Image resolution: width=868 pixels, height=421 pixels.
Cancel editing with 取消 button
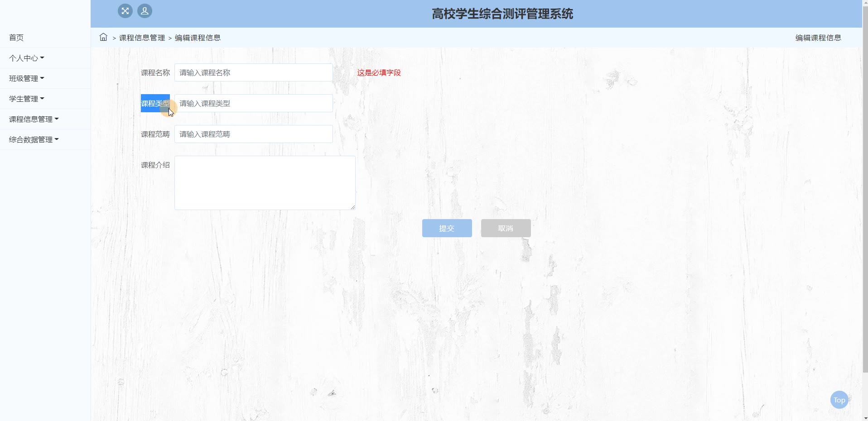[506, 228]
